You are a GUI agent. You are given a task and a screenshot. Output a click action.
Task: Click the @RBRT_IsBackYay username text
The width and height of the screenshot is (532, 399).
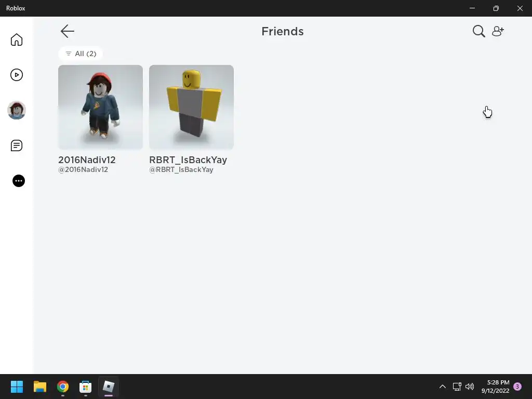tap(181, 170)
